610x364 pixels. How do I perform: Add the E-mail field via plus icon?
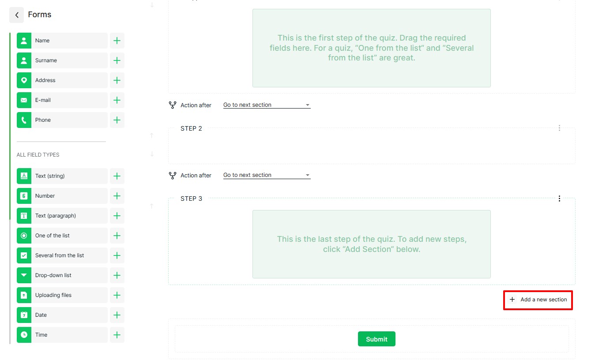(x=117, y=100)
